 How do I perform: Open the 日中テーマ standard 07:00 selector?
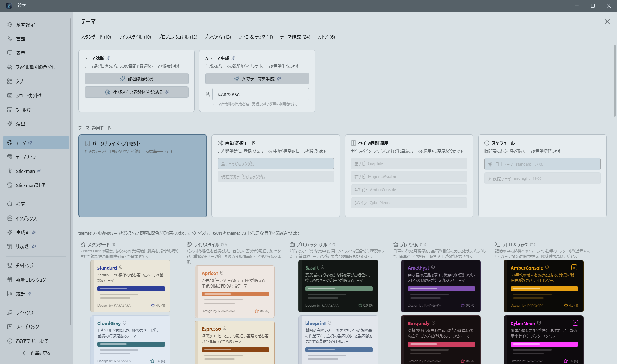[543, 164]
